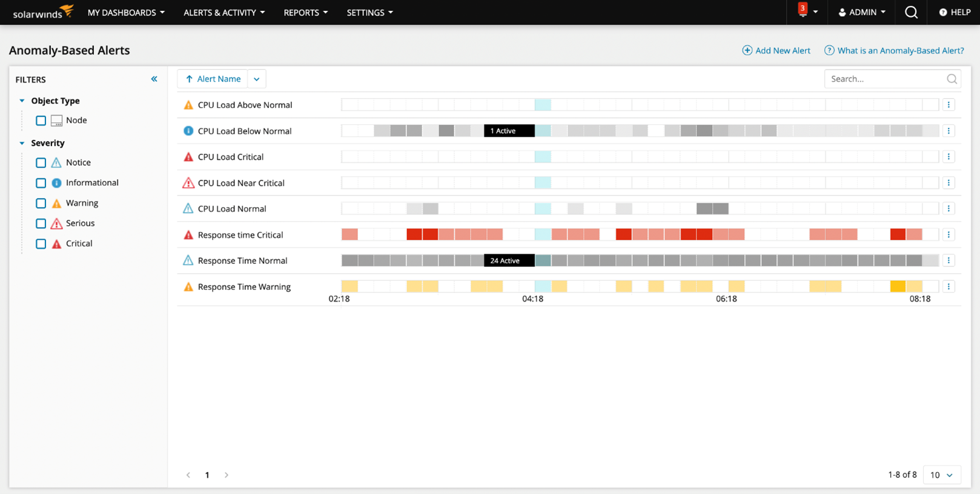
Task: Collapse the Severity filter section
Action: (22, 143)
